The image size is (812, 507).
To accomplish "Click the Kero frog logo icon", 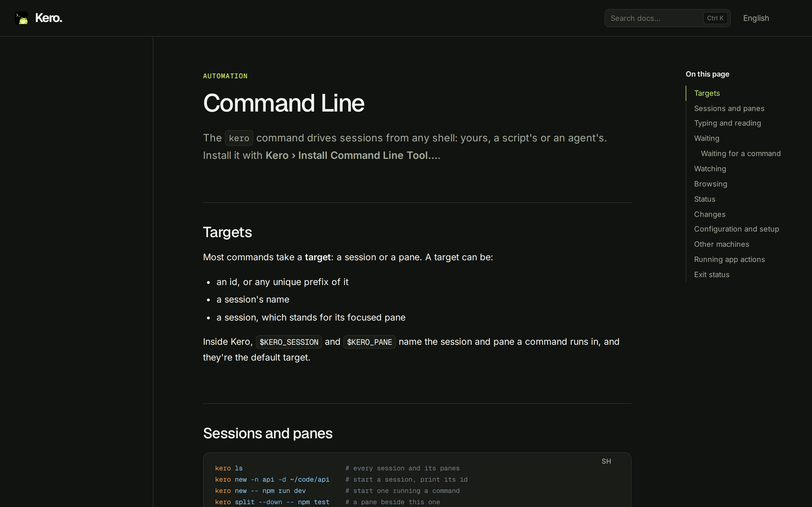I will click(x=21, y=18).
